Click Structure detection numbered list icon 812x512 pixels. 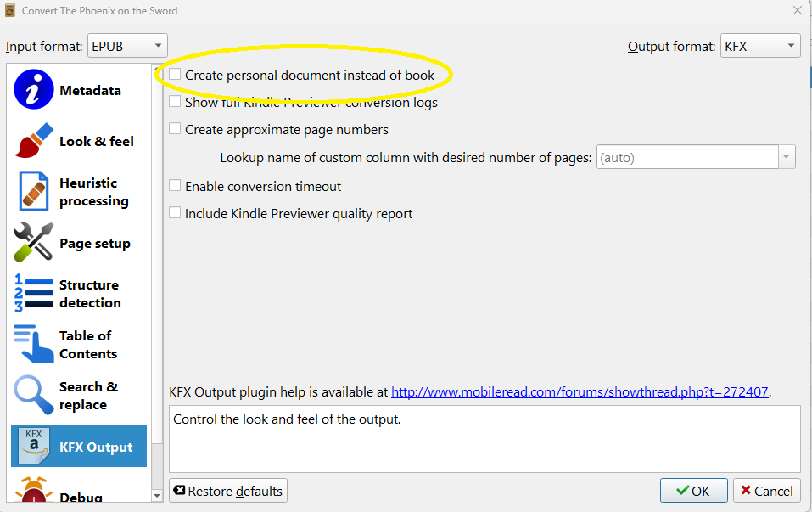[x=34, y=293]
